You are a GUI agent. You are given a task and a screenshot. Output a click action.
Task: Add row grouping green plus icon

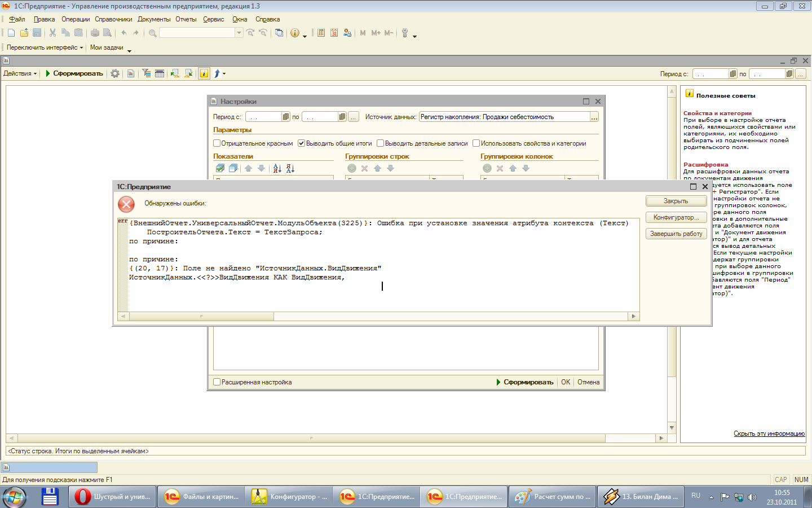352,168
